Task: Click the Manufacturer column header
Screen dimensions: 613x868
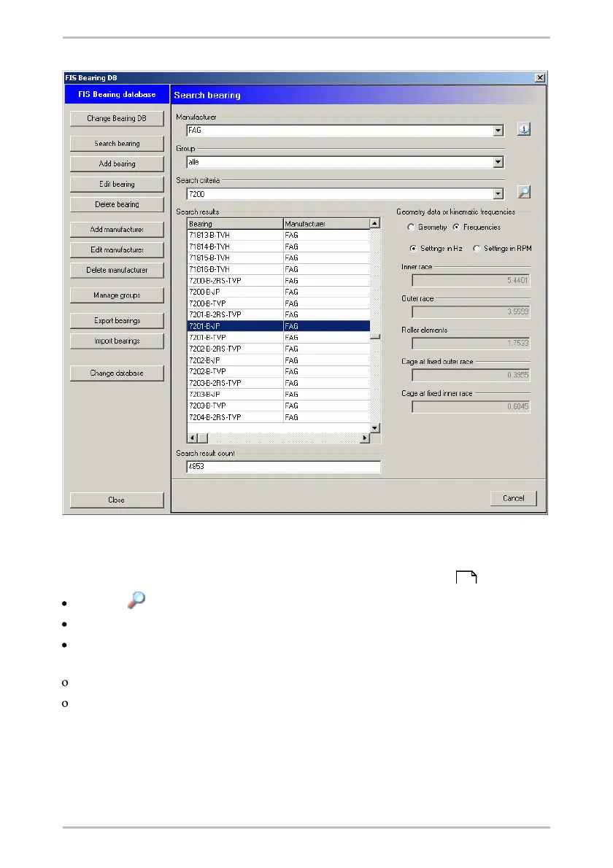Action: (x=327, y=224)
